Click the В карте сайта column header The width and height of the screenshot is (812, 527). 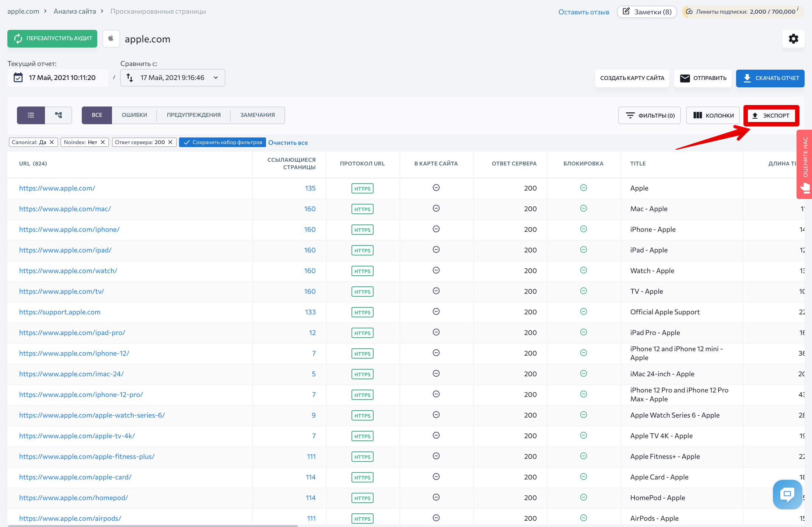436,164
